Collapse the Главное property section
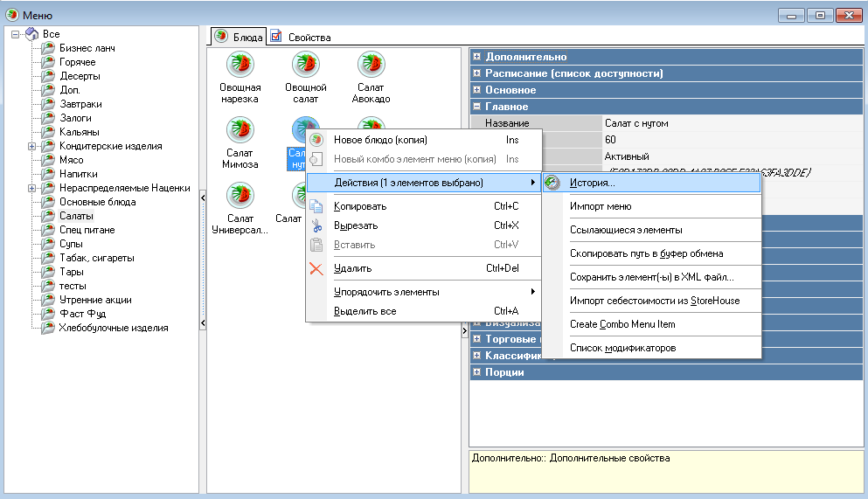868x499 pixels. point(477,107)
